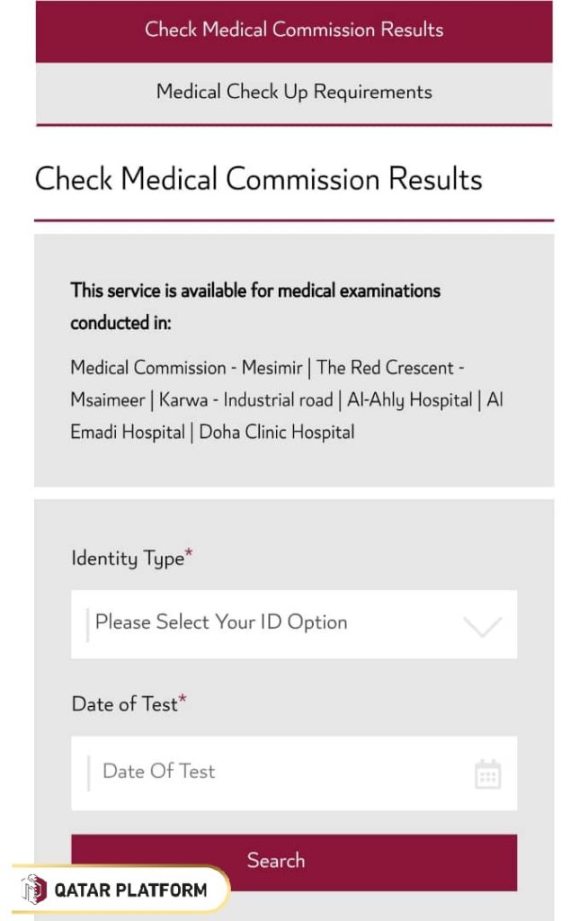588x921 pixels.
Task: Click the Date Of Test input box
Action: (x=270, y=773)
